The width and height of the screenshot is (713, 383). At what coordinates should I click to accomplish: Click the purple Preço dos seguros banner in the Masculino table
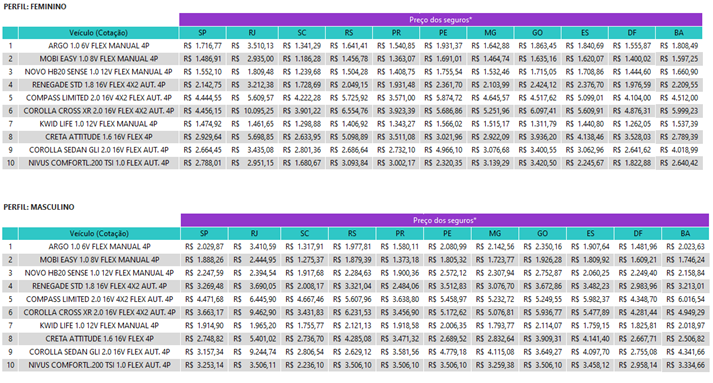[444, 220]
